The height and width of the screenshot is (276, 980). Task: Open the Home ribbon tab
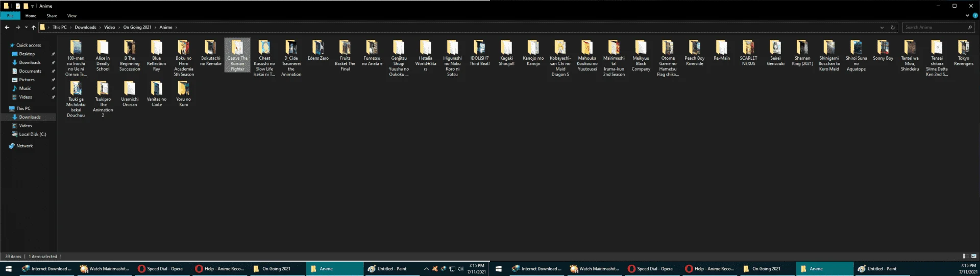click(31, 16)
